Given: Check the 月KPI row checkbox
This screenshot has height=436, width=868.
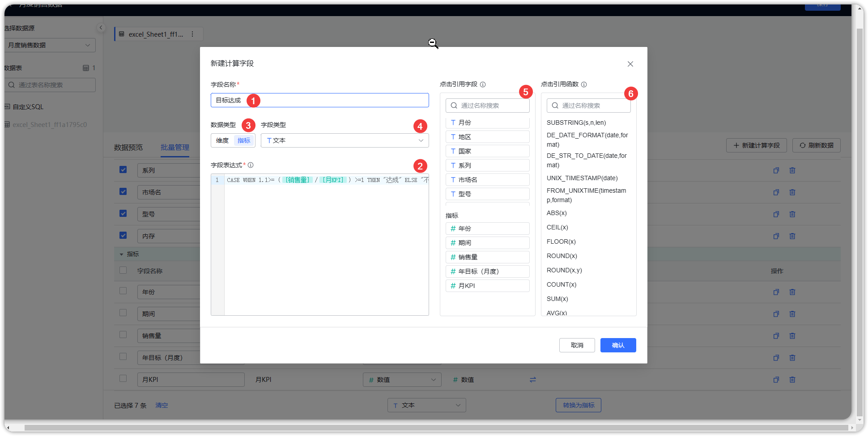Looking at the screenshot, I should point(123,378).
